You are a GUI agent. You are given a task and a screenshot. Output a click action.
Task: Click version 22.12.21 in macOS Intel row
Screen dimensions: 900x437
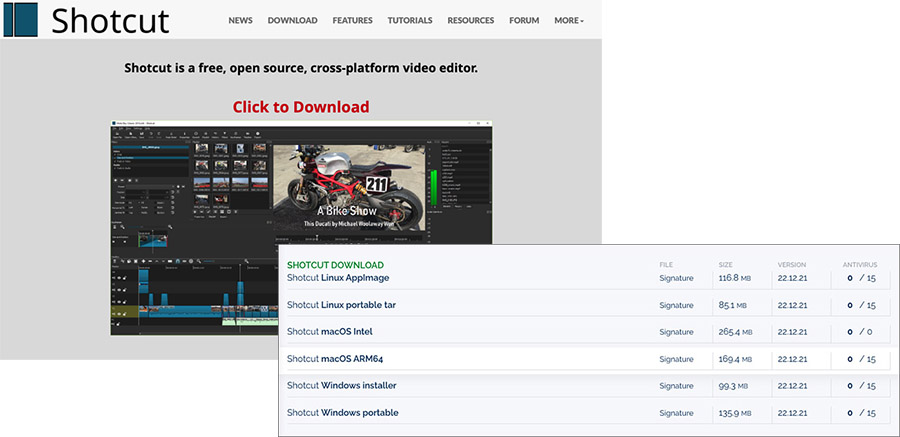[792, 332]
